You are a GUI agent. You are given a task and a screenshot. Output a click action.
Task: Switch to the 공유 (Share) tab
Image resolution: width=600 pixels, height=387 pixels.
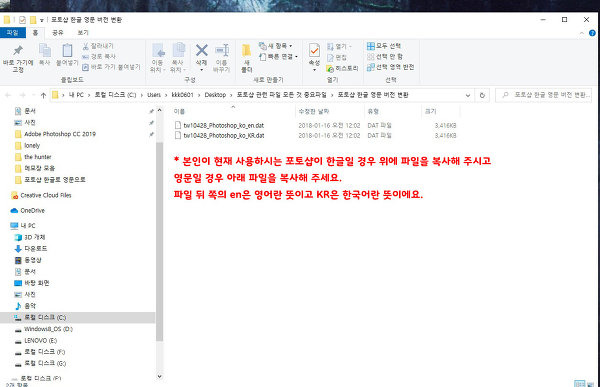point(57,33)
